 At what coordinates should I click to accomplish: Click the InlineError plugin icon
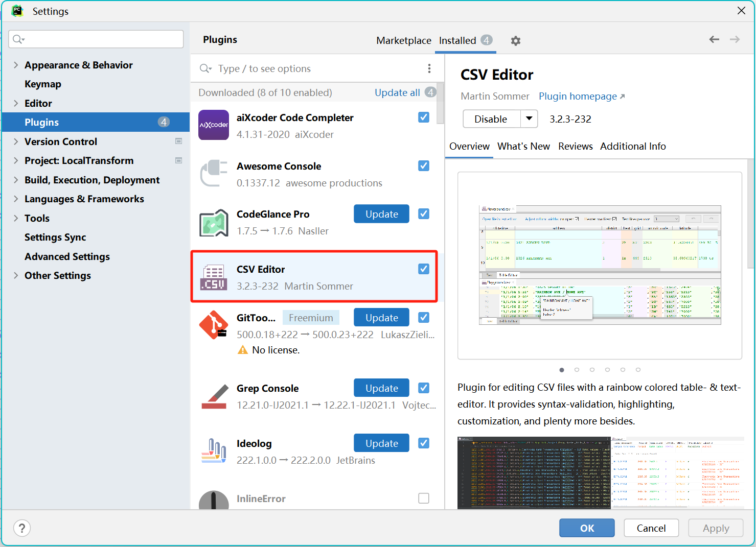(x=214, y=500)
